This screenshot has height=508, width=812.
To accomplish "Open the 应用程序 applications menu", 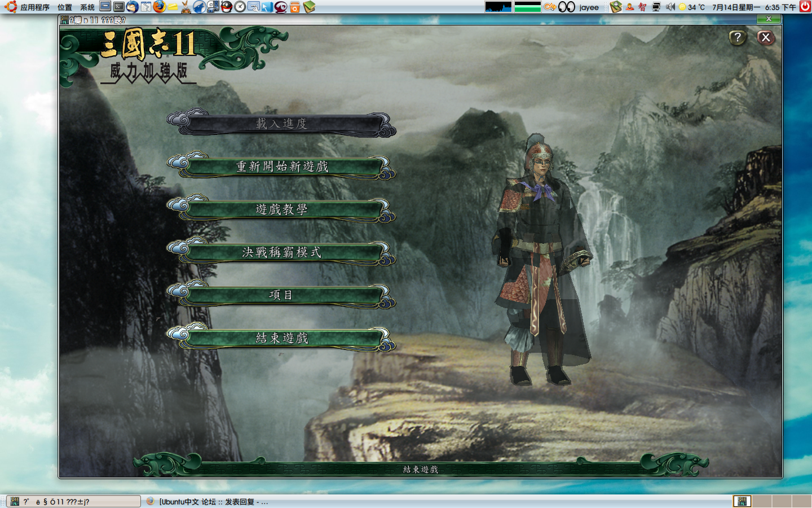I will point(35,7).
